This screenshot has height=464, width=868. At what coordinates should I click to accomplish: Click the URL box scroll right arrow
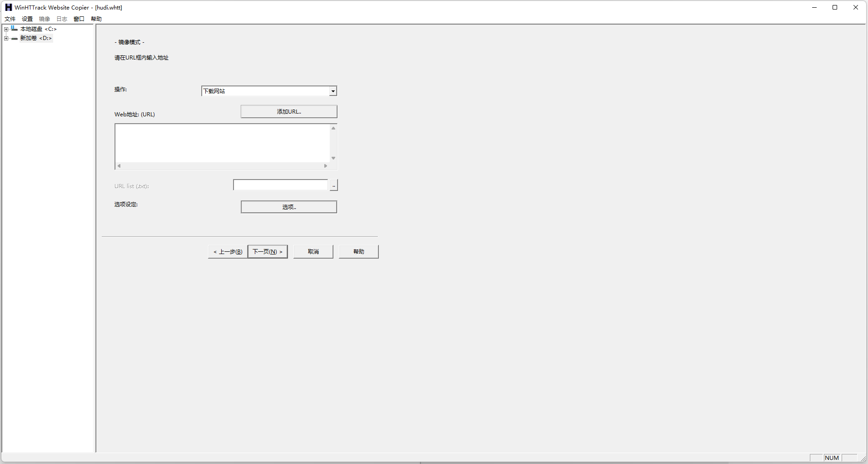point(326,166)
